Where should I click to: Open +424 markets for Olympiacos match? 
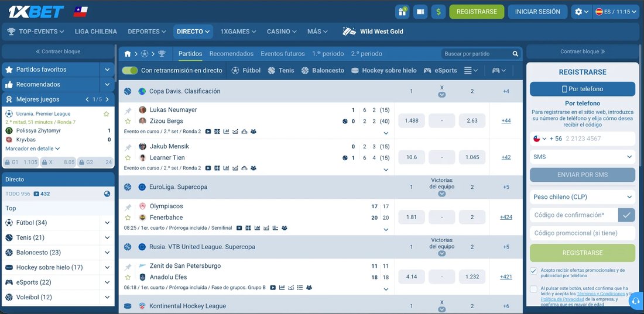point(506,217)
